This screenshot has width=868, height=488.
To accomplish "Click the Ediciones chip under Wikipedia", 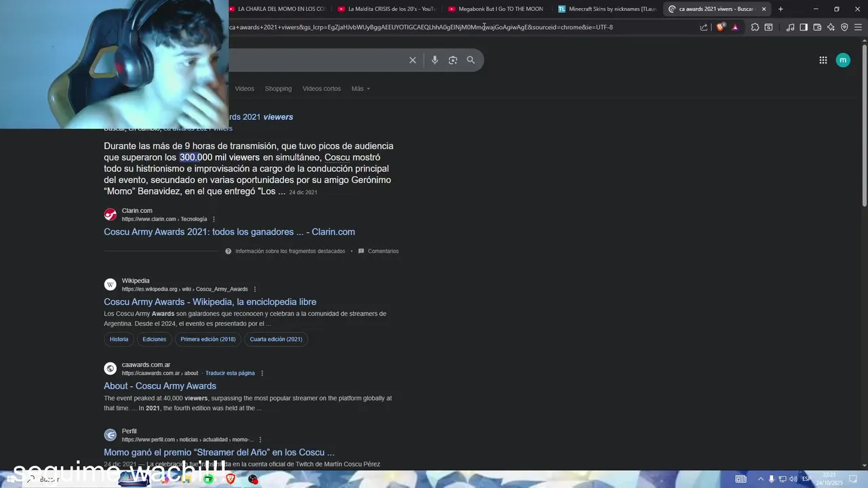I will 154,339.
